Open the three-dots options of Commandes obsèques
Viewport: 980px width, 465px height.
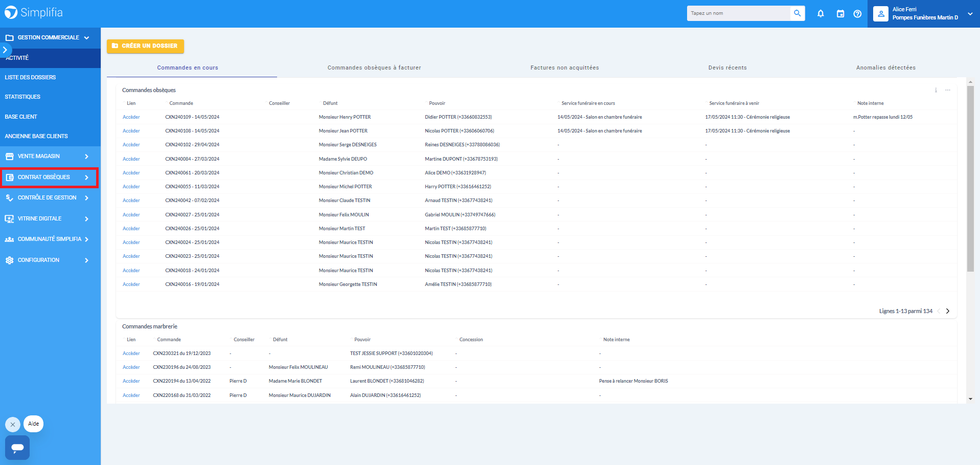pyautogui.click(x=948, y=90)
